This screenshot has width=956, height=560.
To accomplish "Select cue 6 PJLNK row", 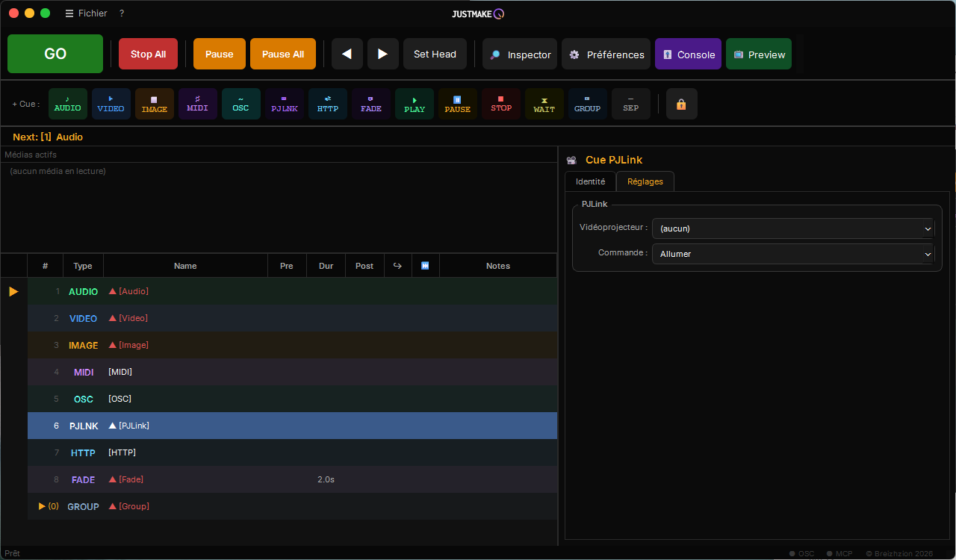I will coord(292,426).
